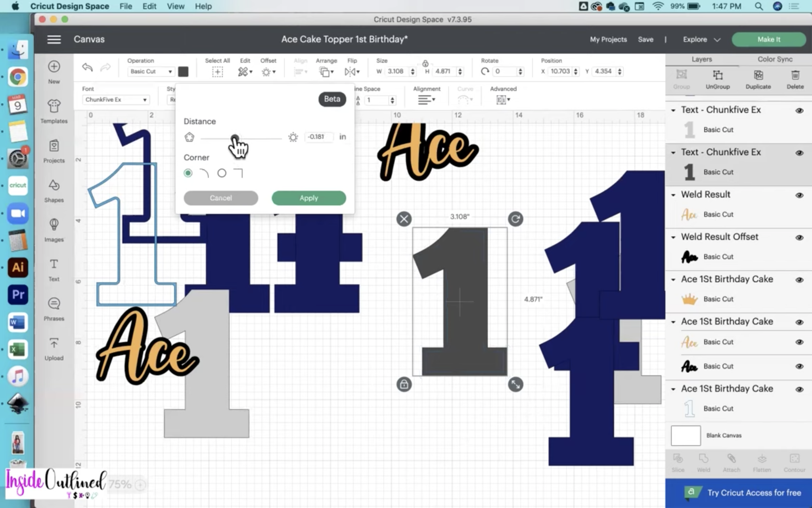Open the Images tool in the sidebar
812x508 pixels.
pos(54,230)
